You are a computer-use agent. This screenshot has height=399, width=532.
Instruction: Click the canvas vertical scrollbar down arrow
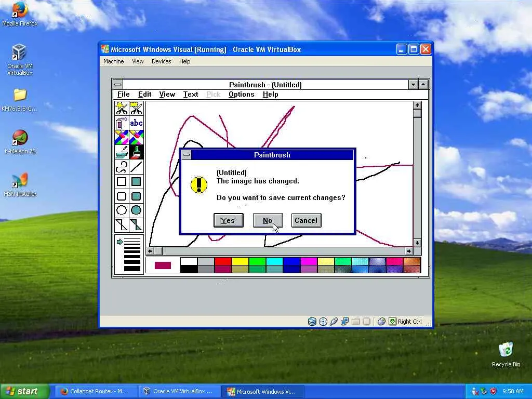coord(417,243)
